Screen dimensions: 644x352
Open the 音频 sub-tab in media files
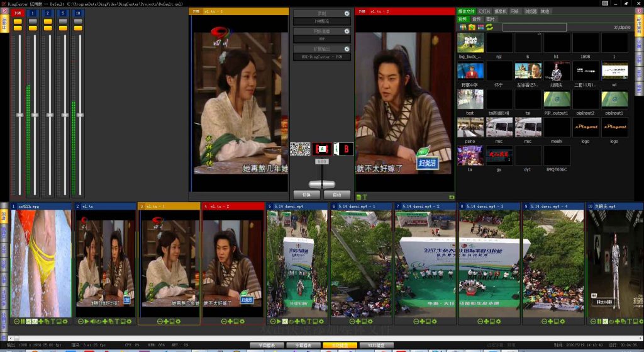click(x=477, y=20)
